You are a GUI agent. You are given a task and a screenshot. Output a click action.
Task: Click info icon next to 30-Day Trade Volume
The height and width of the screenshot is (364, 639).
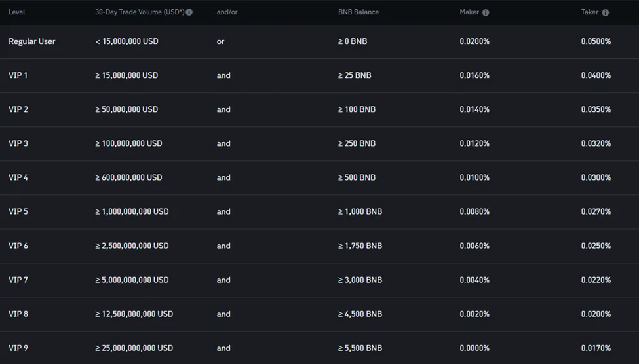[189, 12]
